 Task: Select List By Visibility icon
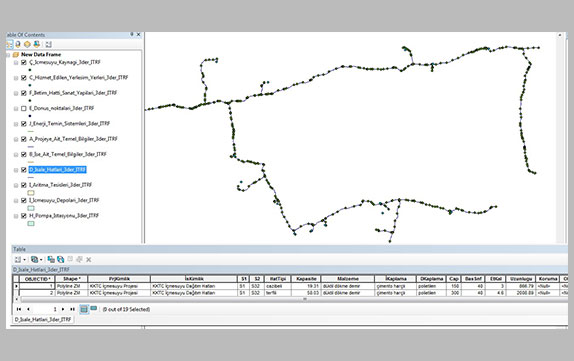pos(27,44)
